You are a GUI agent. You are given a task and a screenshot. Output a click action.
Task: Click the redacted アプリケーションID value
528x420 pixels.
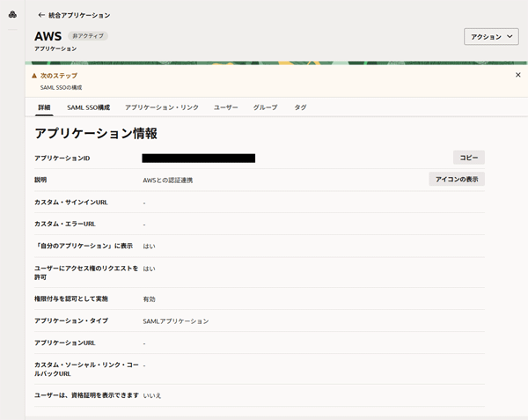(198, 158)
